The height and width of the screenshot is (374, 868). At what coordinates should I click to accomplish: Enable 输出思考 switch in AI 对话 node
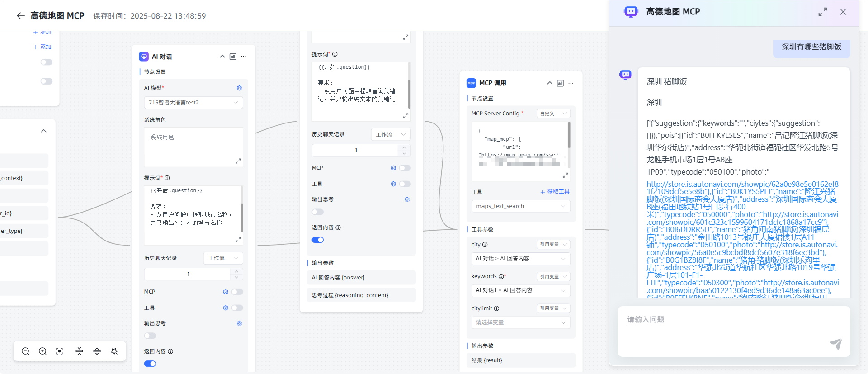pyautogui.click(x=150, y=336)
